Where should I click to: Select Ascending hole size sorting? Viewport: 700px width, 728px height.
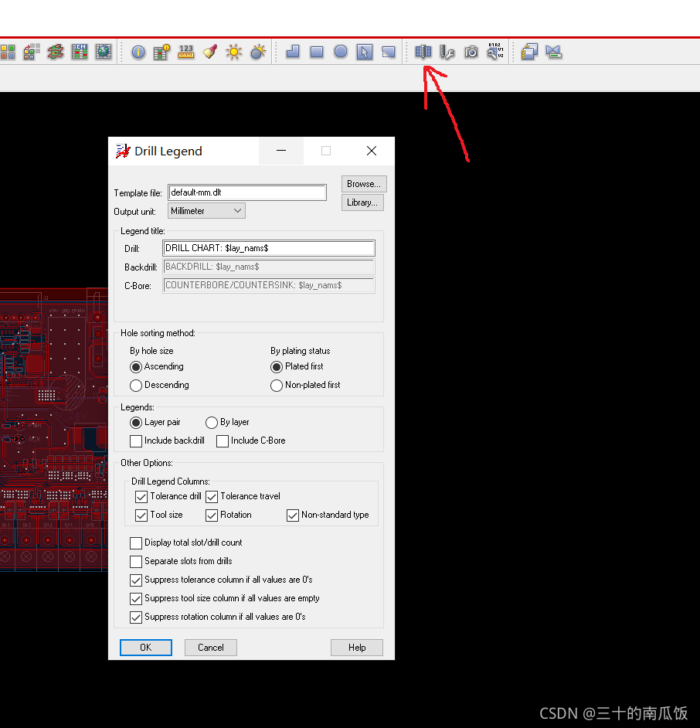(135, 367)
